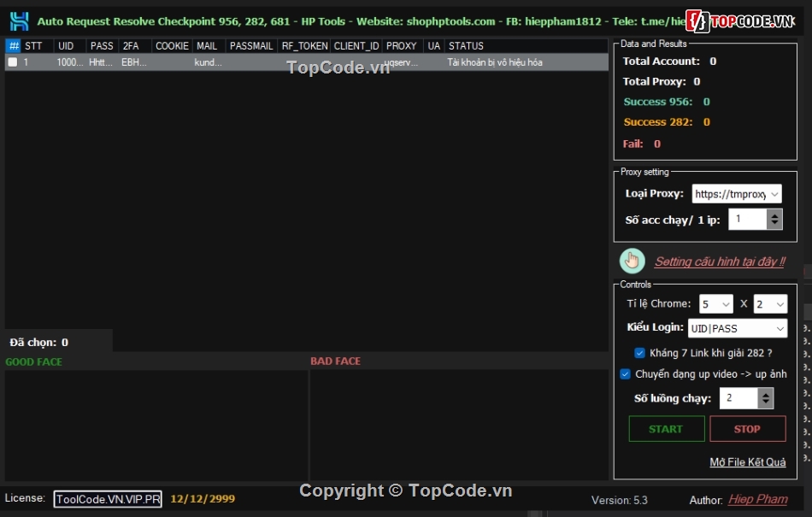This screenshot has width=812, height=517.
Task: Click the Version: 5.3 label
Action: click(x=620, y=501)
